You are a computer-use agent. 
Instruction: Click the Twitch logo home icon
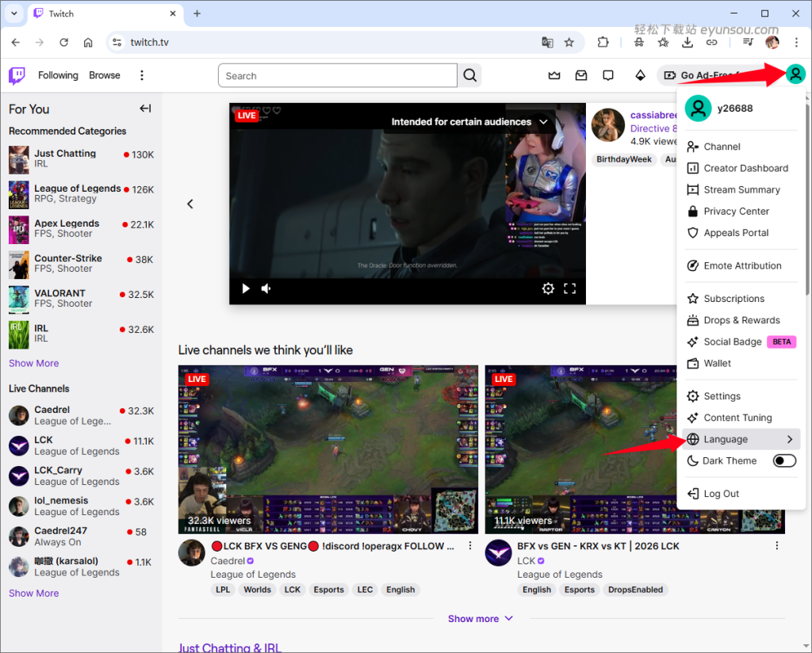(17, 75)
